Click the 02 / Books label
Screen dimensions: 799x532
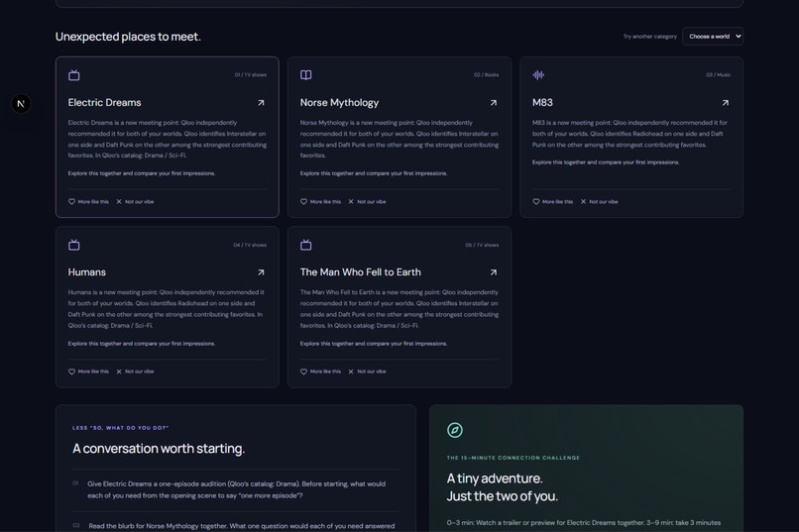pyautogui.click(x=486, y=75)
